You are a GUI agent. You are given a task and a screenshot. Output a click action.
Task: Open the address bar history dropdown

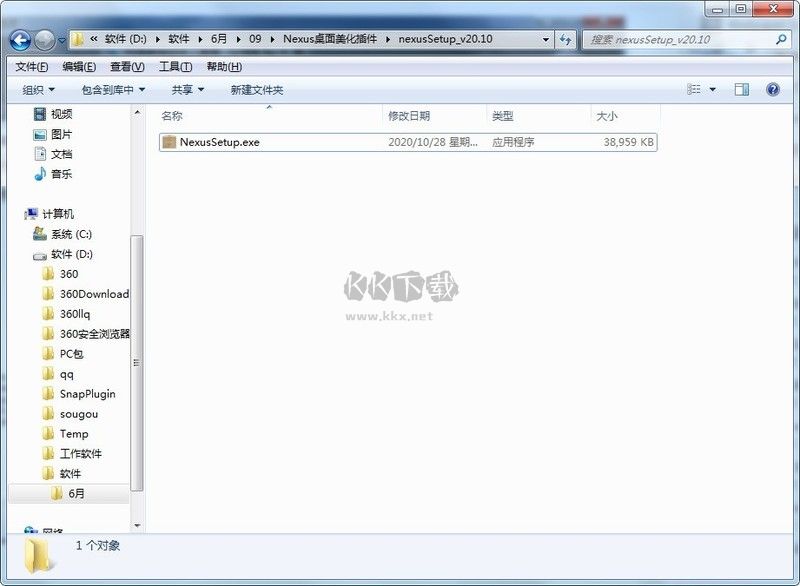point(546,39)
